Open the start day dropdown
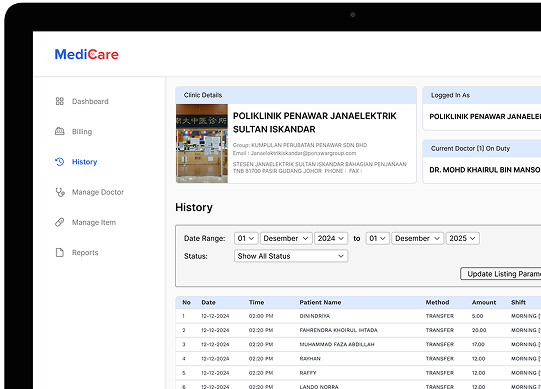This screenshot has height=389, width=541. [246, 238]
